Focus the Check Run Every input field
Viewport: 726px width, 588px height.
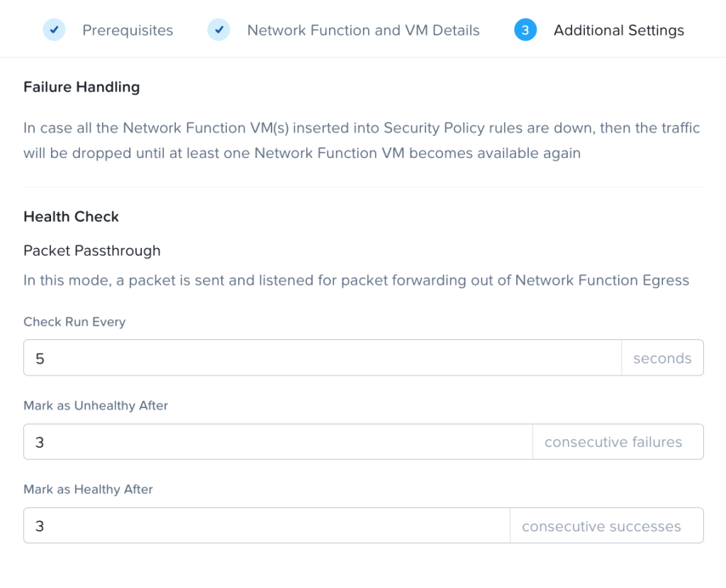coord(323,358)
